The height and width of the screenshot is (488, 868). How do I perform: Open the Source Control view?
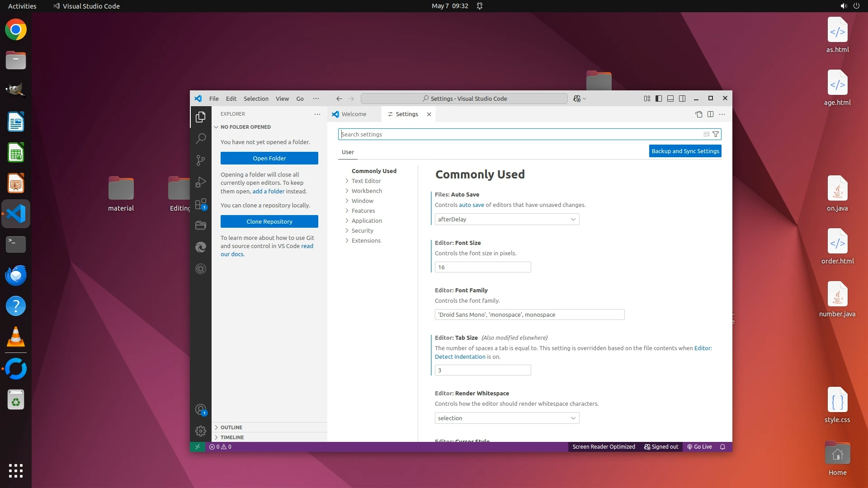tap(201, 160)
